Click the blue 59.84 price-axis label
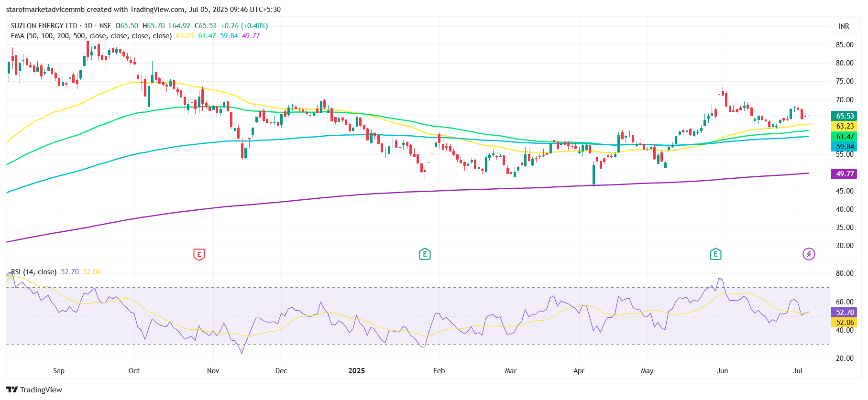 (x=844, y=147)
